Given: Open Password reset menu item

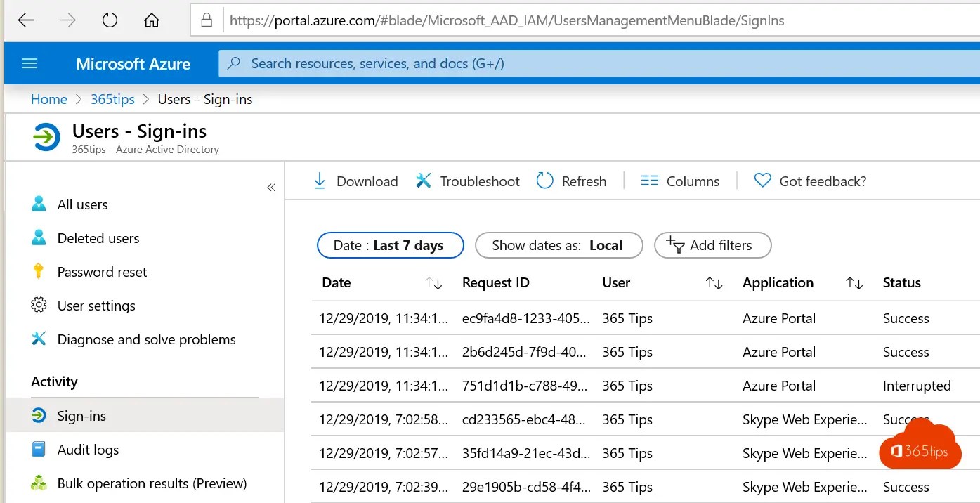Looking at the screenshot, I should pyautogui.click(x=103, y=272).
